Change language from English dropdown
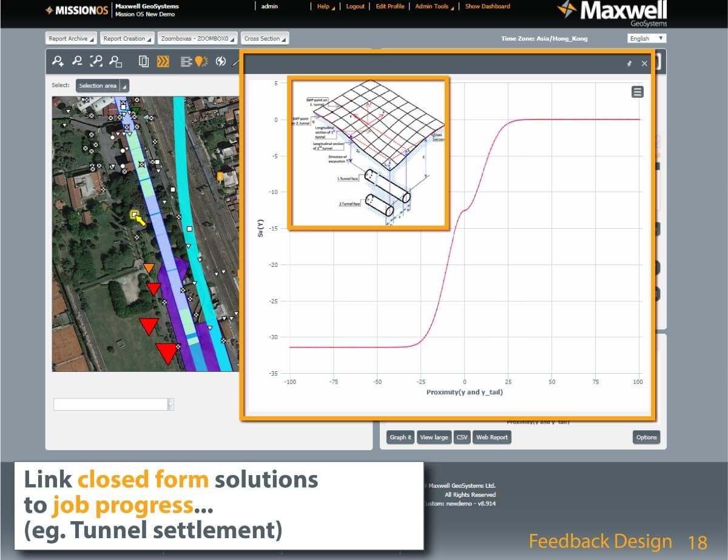The image size is (728, 560). [x=647, y=38]
